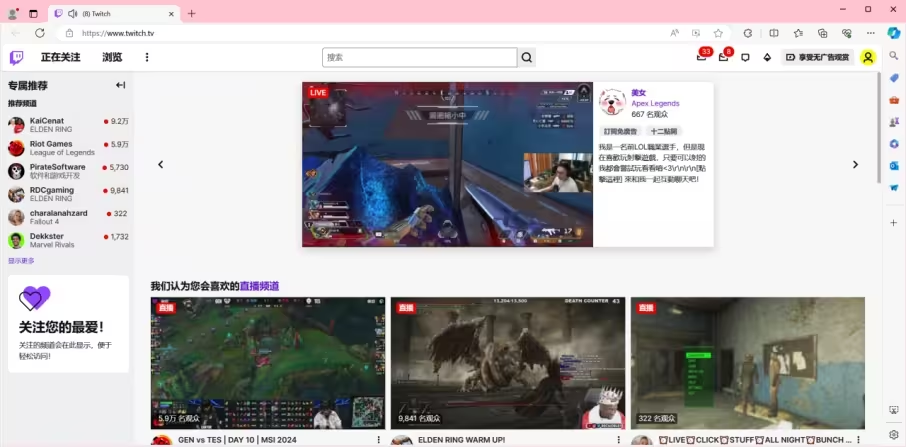Open Dekkster channel in sidebar
Image resolution: width=906 pixels, height=447 pixels.
tap(68, 240)
